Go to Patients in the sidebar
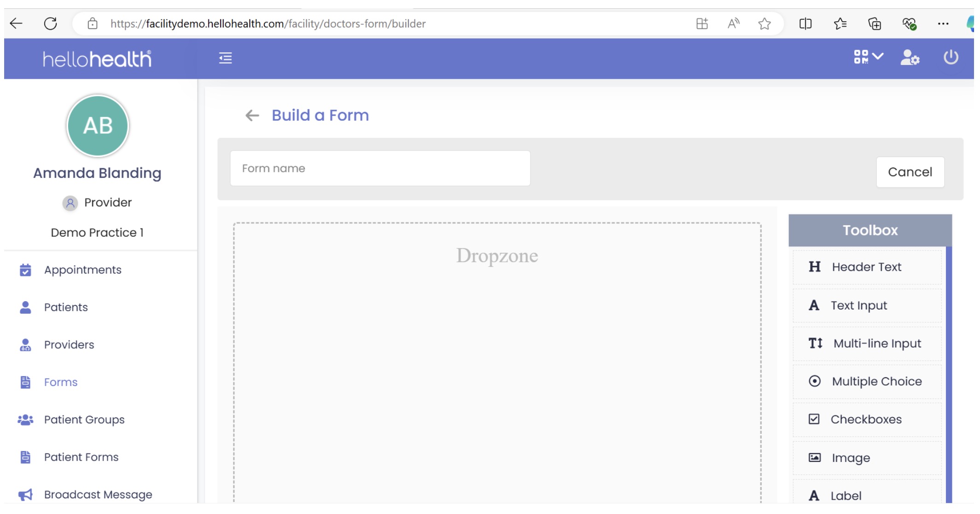The image size is (980, 514). [x=66, y=307]
